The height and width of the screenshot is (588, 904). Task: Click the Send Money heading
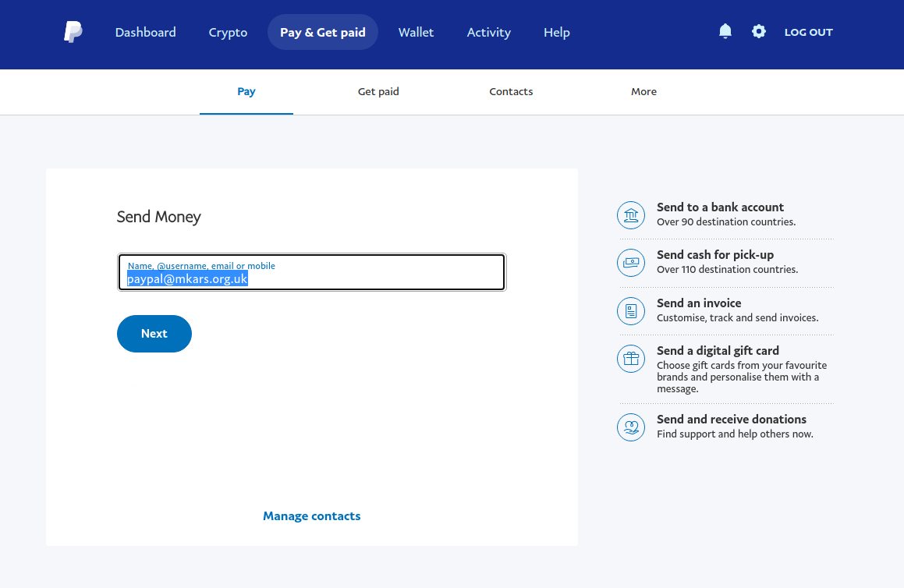click(158, 217)
